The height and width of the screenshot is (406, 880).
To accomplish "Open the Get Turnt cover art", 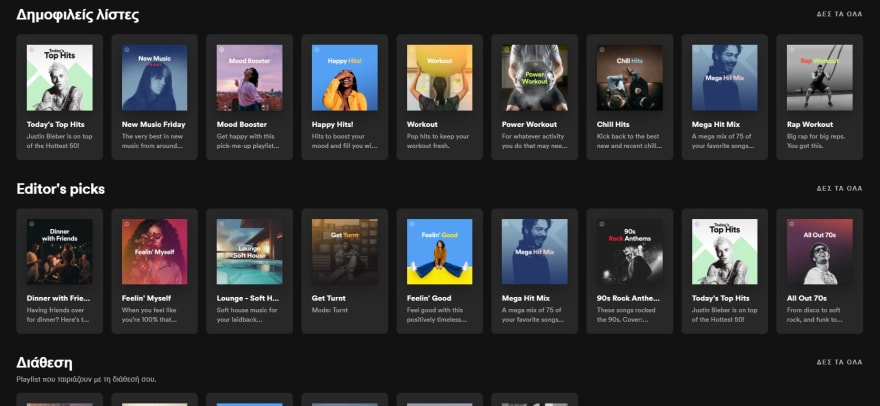I will point(345,252).
